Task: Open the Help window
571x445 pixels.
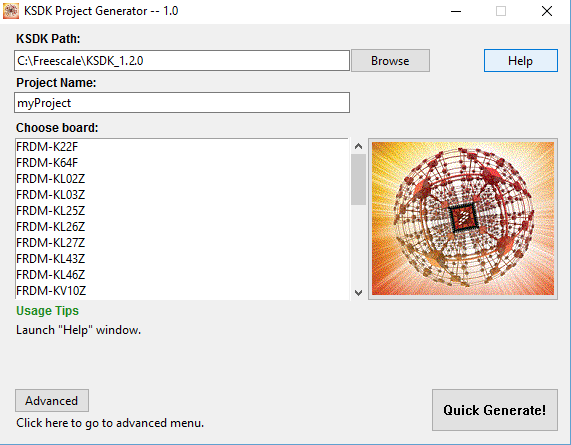Action: 520,60
